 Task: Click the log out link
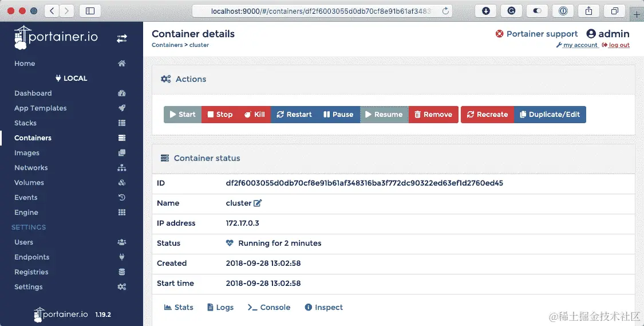pyautogui.click(x=615, y=45)
